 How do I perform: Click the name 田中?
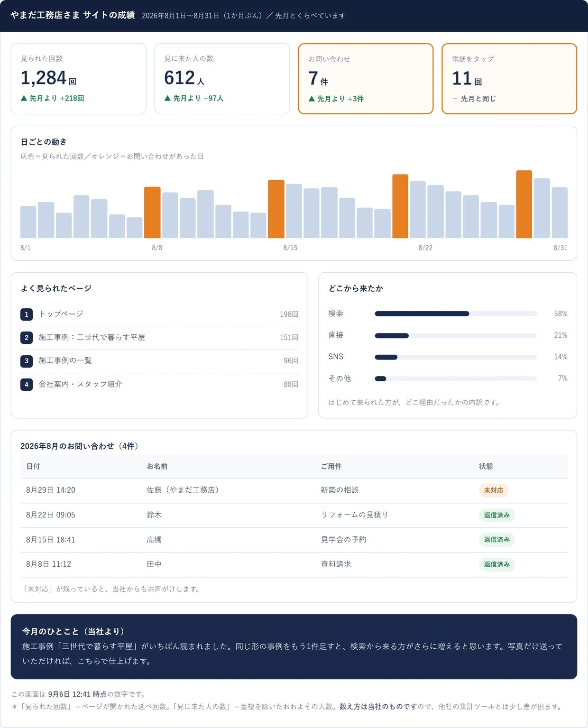tap(154, 564)
